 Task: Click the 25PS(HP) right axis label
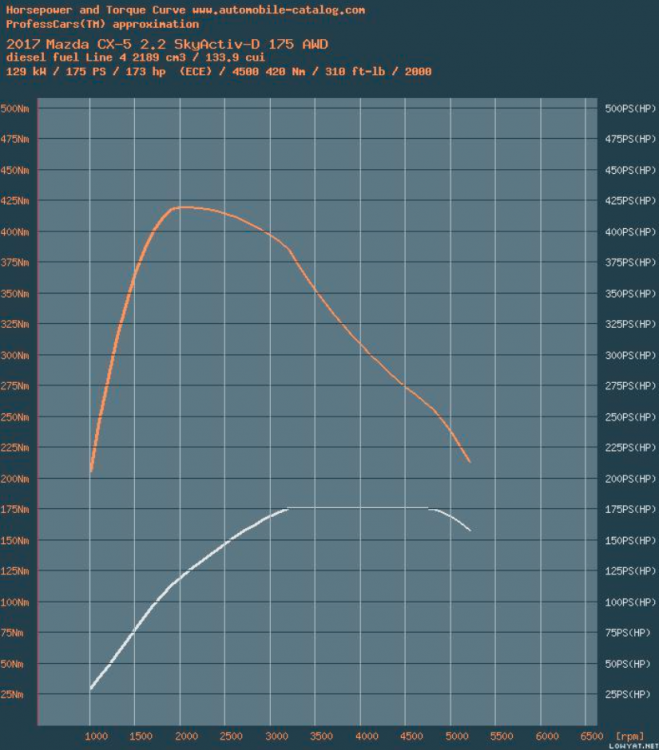point(626,694)
